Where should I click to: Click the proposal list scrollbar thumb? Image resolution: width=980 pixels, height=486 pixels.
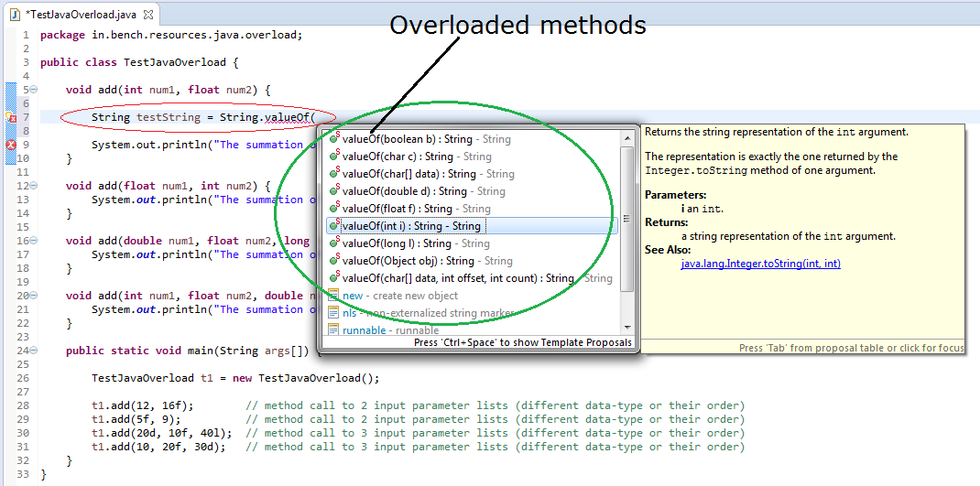pyautogui.click(x=626, y=219)
